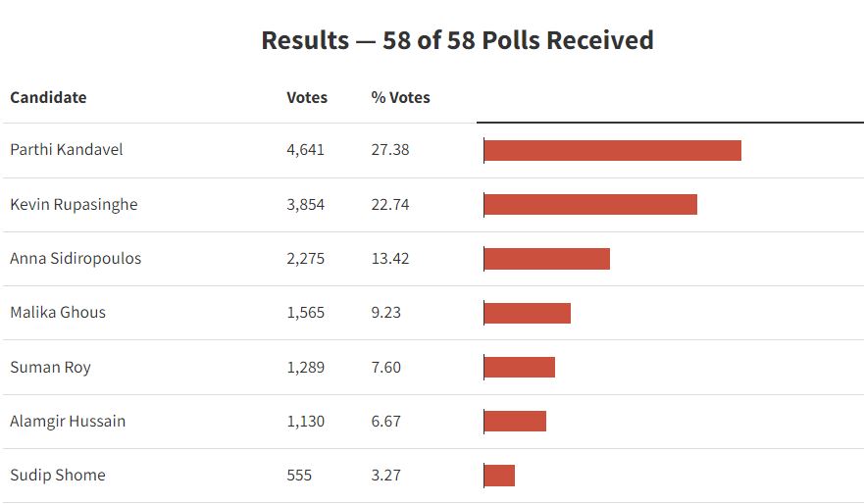
Task: Click the % Votes column header
Action: coord(400,97)
